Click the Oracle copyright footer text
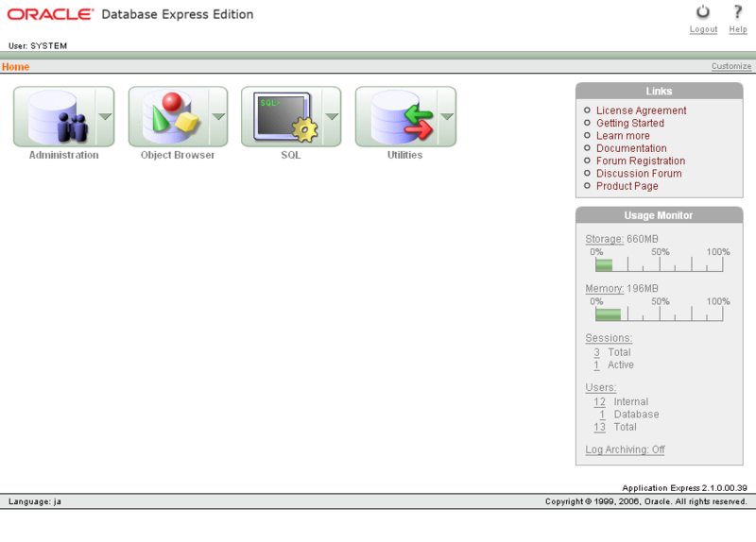756x542 pixels. pos(646,501)
